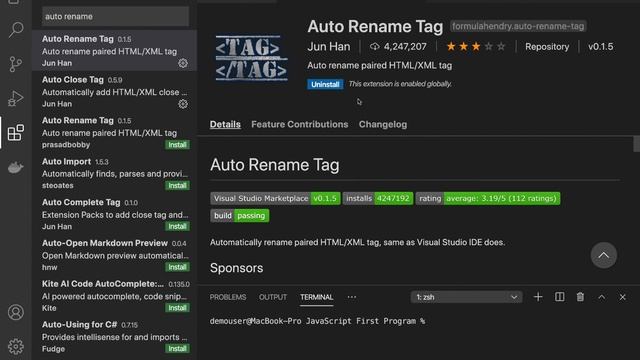The height and width of the screenshot is (360, 640).
Task: Click the identifier formulahendry.auto-rename-tag
Action: click(x=518, y=26)
